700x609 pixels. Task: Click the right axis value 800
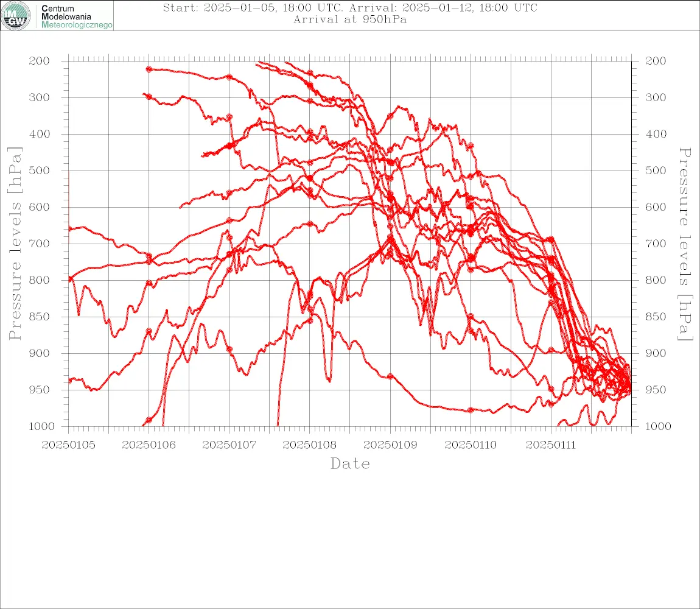pyautogui.click(x=656, y=280)
